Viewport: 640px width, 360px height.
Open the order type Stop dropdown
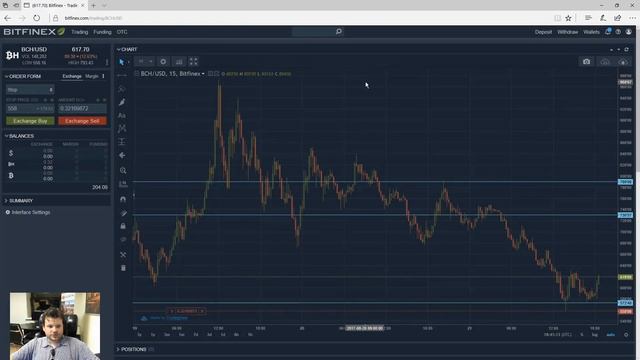click(x=30, y=90)
